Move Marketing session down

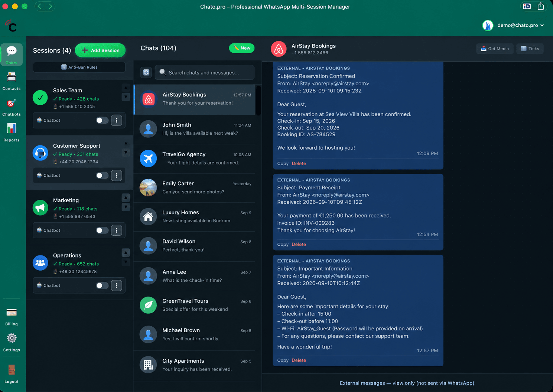click(126, 207)
